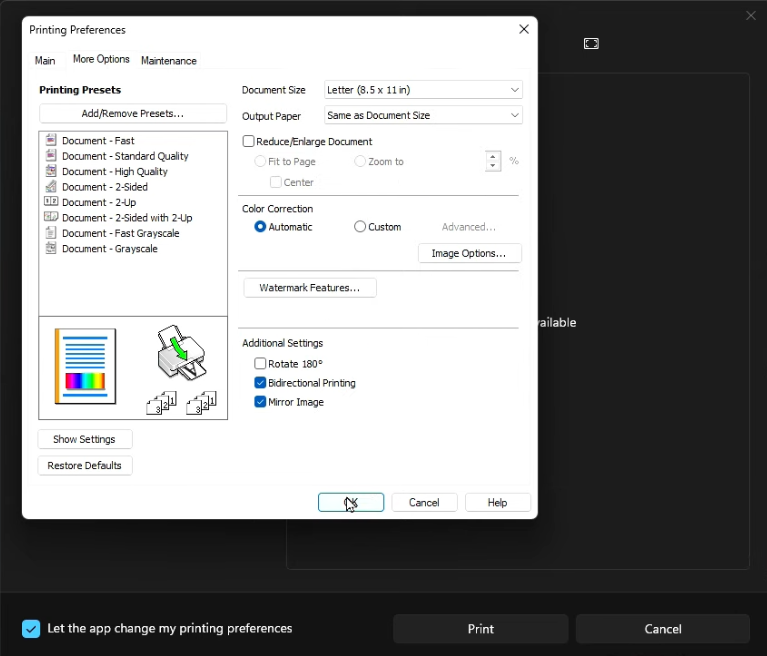Viewport: 767px width, 656px height.
Task: Select the Document - 2-Sided preset
Action: pos(105,187)
